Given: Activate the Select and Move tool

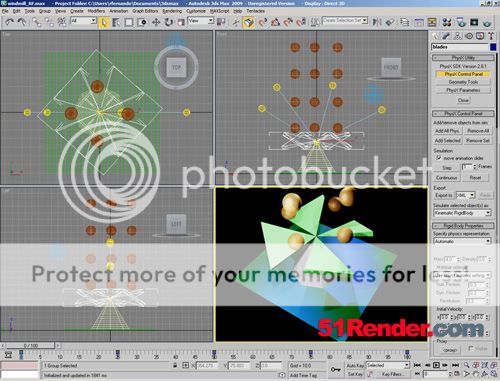Looking at the screenshot, I should click(x=156, y=22).
